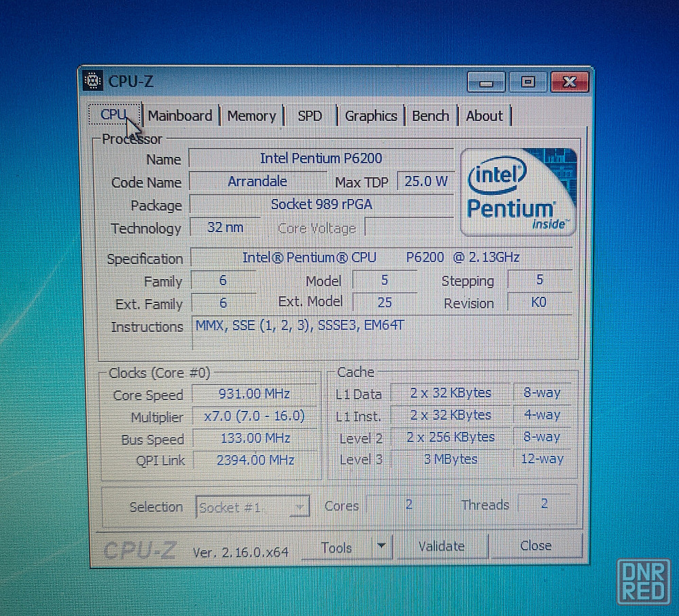Switch to the CPU tab
The height and width of the screenshot is (616, 679).
(115, 115)
